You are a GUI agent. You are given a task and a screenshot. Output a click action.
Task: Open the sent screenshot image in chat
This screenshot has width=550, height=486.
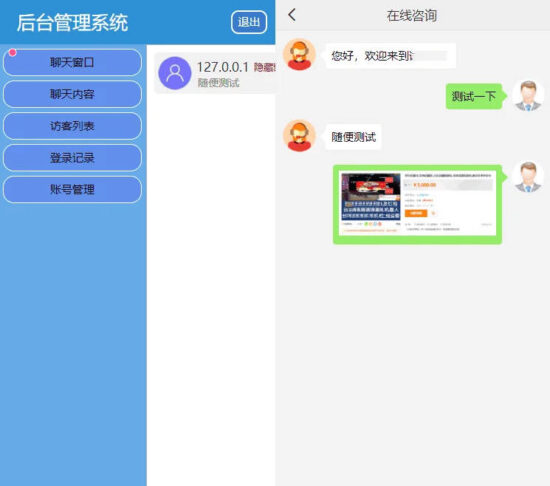point(417,204)
